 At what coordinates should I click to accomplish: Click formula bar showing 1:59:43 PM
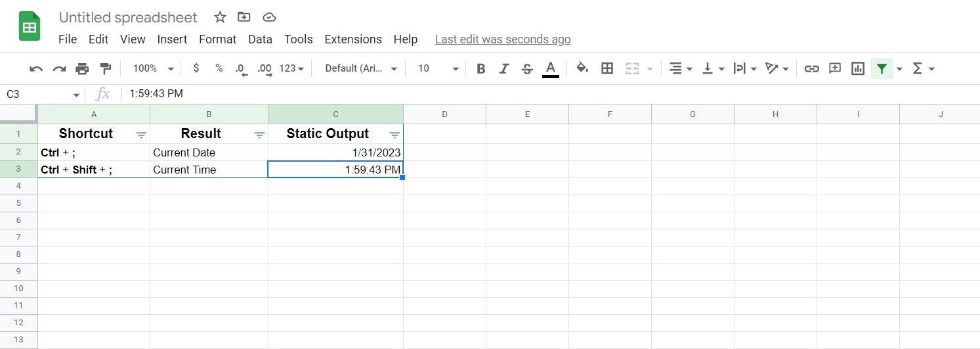point(550,94)
